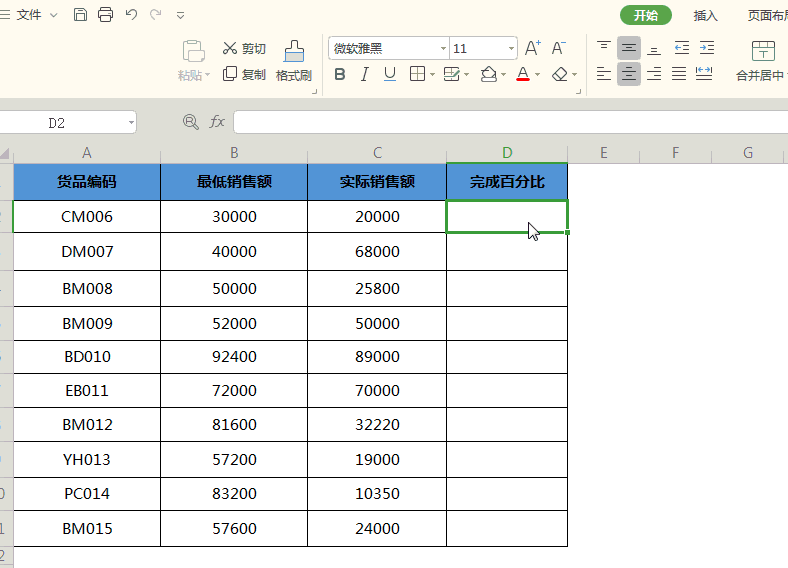This screenshot has height=568, width=788.
Task: Expand the Name Box dropdown arrow
Action: [x=131, y=122]
